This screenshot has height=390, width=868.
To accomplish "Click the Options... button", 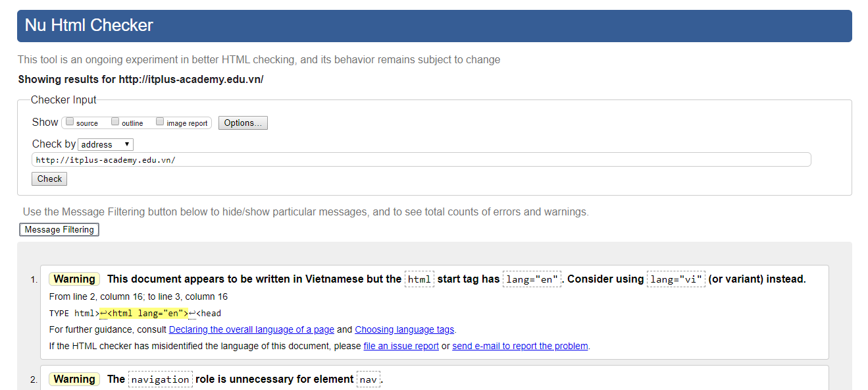I will click(243, 123).
